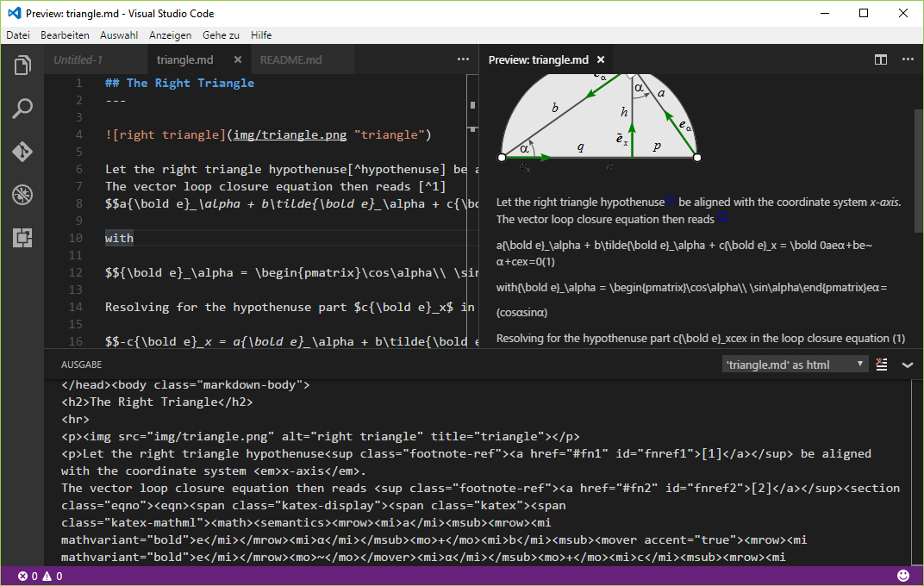The height and width of the screenshot is (586, 924).
Task: Click line number 16 in the editor
Action: tap(76, 341)
